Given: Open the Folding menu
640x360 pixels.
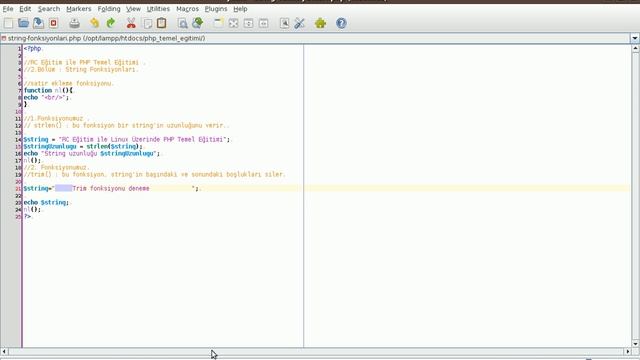Looking at the screenshot, I should [x=109, y=9].
